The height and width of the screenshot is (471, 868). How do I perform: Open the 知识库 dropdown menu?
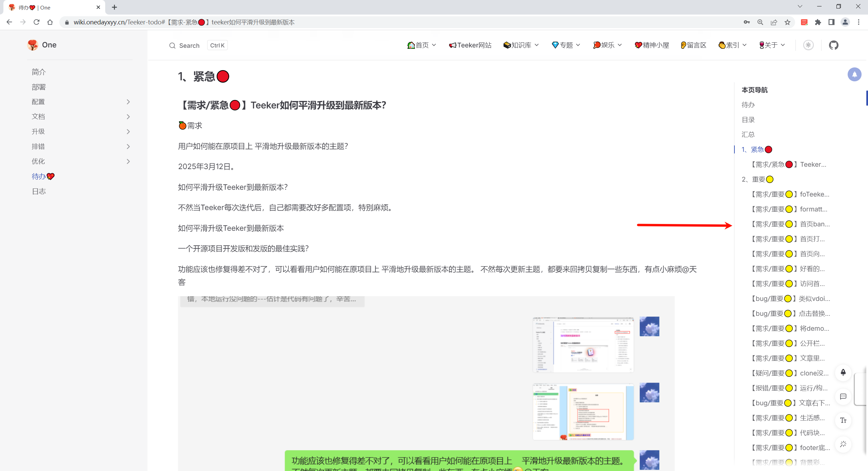(x=521, y=45)
